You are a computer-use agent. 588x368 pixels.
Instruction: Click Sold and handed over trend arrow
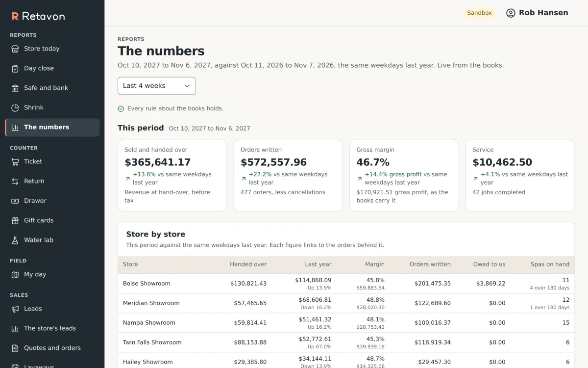click(x=128, y=179)
